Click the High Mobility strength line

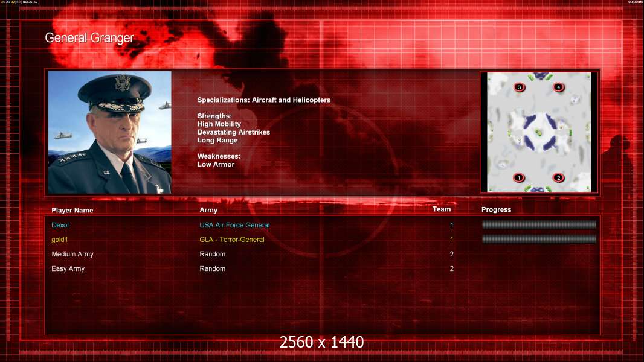(219, 124)
